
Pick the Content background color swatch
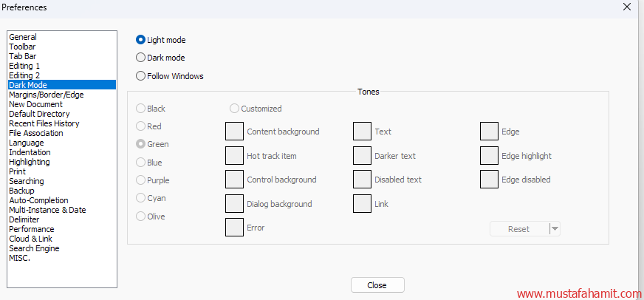click(x=234, y=132)
